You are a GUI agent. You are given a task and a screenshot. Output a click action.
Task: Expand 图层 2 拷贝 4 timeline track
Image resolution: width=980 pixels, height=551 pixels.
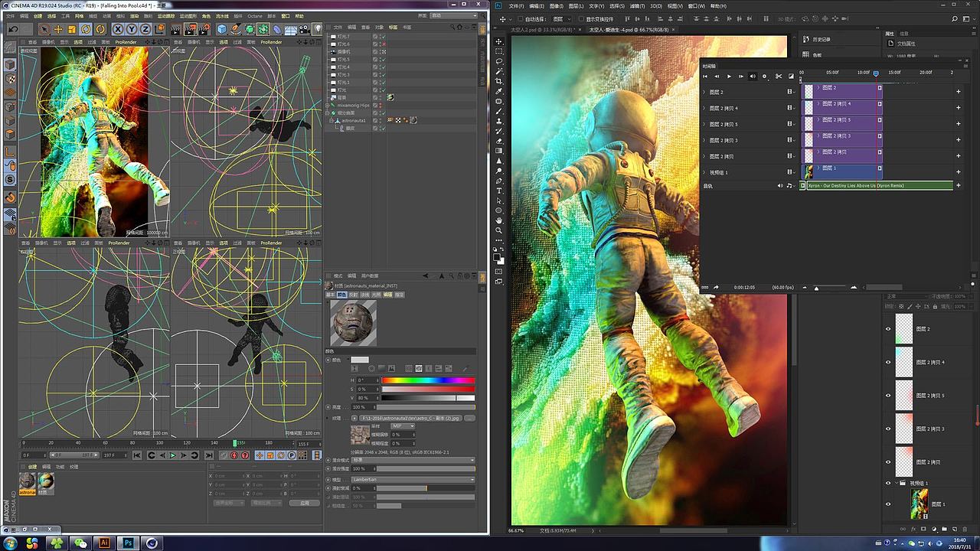[704, 108]
